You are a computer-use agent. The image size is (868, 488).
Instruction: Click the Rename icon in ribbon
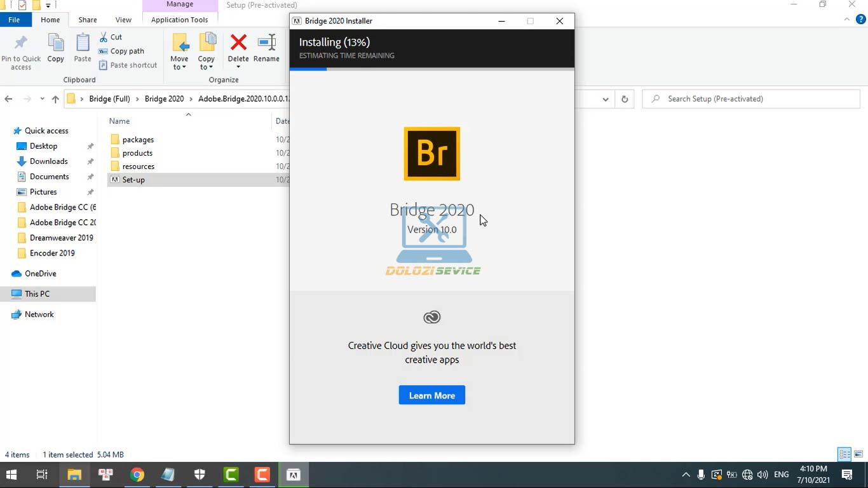266,43
